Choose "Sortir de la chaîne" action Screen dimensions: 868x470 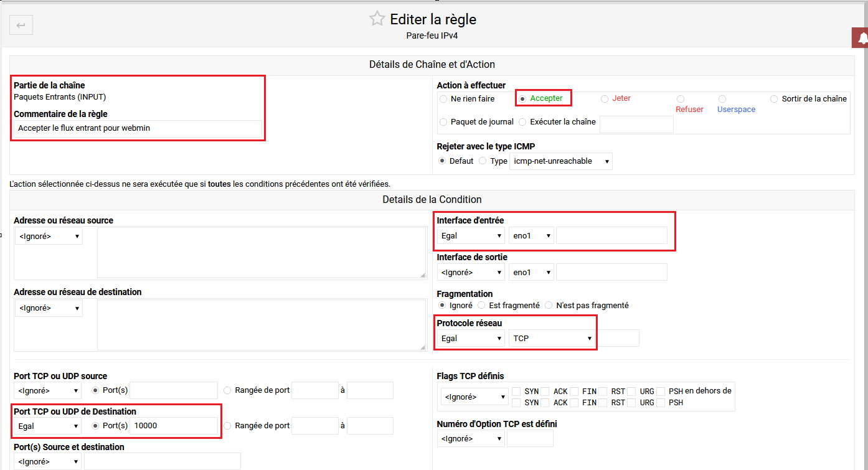773,98
